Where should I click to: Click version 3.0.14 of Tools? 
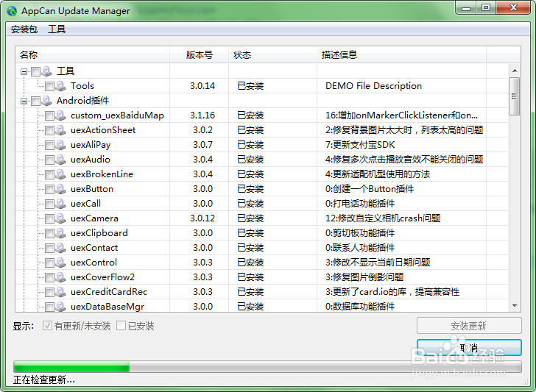202,86
